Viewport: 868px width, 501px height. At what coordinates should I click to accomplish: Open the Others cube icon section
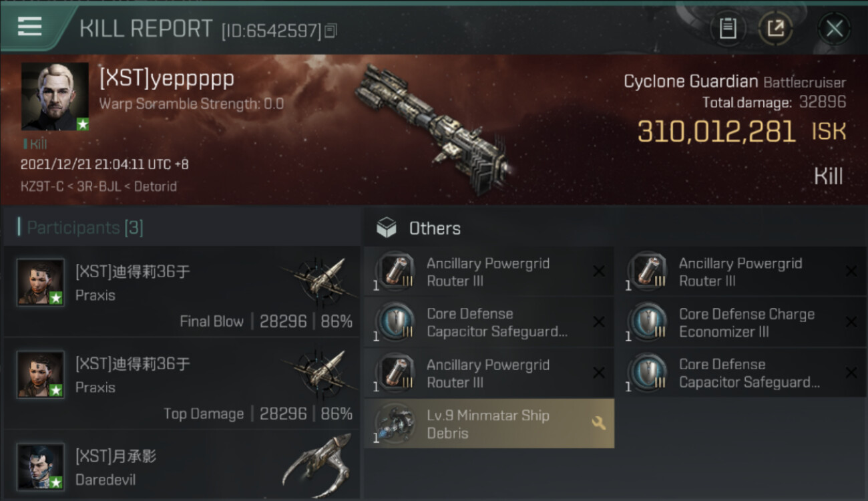[387, 228]
